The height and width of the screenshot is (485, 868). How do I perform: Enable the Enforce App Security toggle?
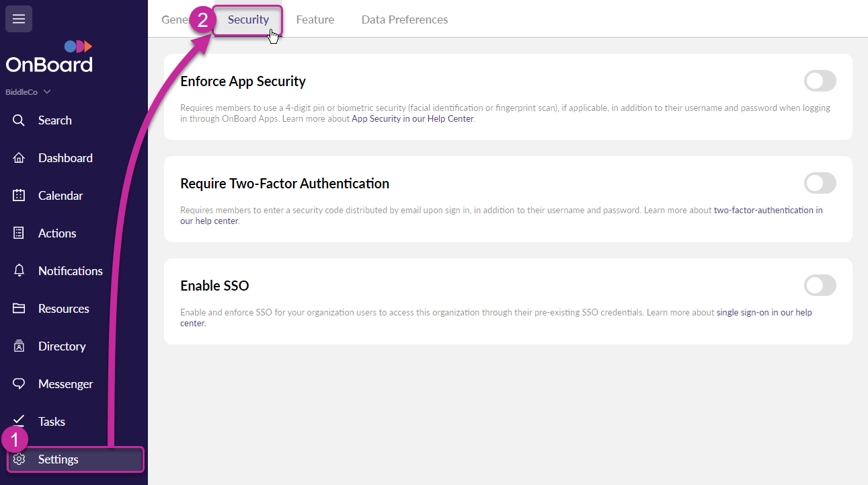pos(820,81)
